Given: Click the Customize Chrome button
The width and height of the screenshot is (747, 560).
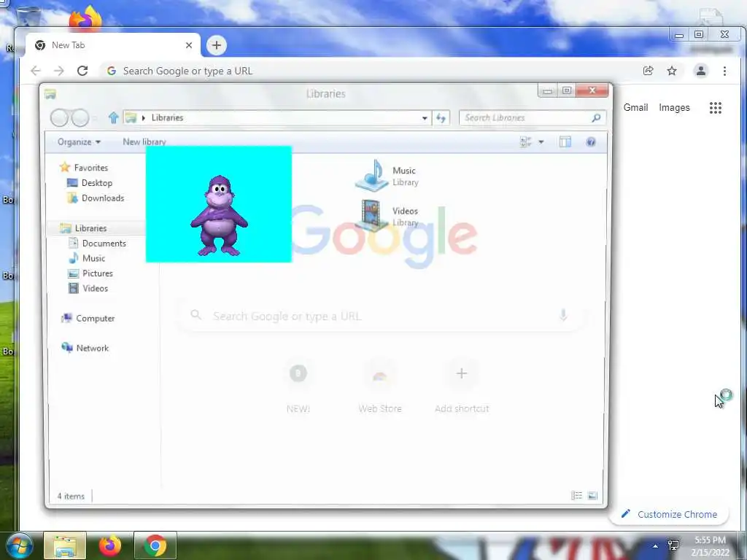Looking at the screenshot, I should (x=669, y=514).
